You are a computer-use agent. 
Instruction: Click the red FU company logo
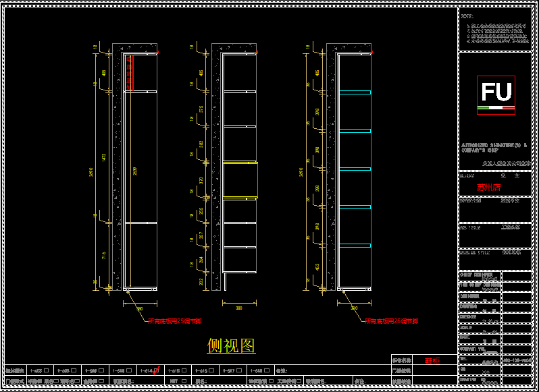pos(496,95)
